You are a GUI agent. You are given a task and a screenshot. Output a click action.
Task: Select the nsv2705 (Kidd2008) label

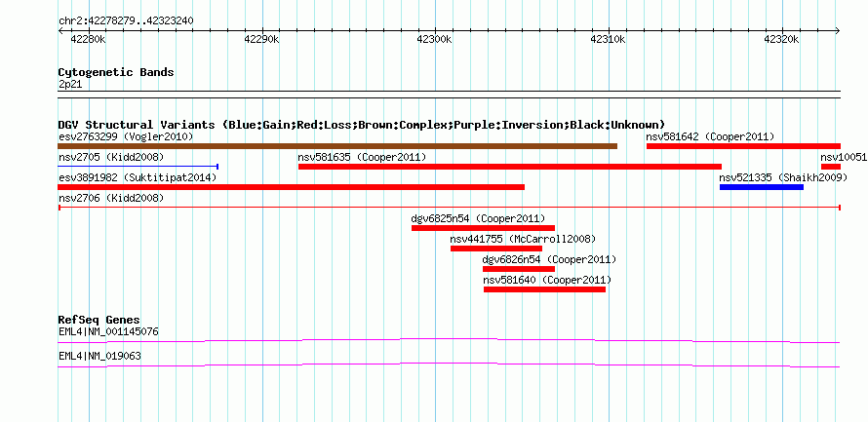pyautogui.click(x=111, y=157)
